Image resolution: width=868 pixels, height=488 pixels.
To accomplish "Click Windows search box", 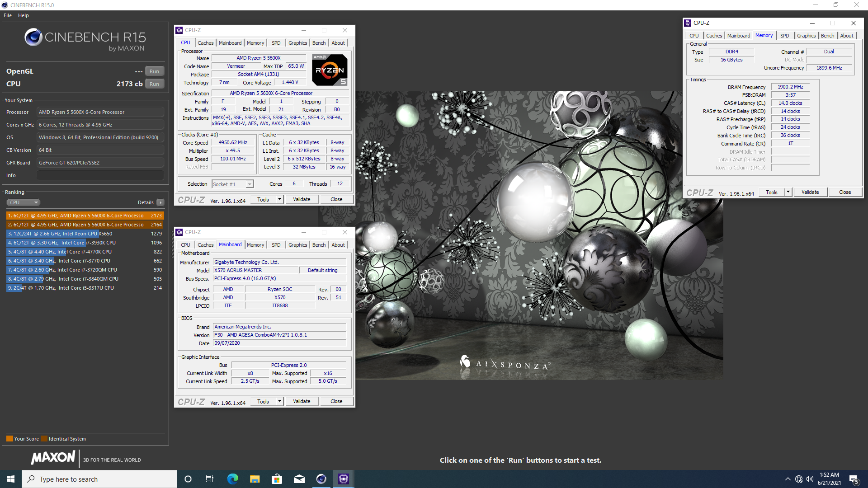I will [x=99, y=479].
